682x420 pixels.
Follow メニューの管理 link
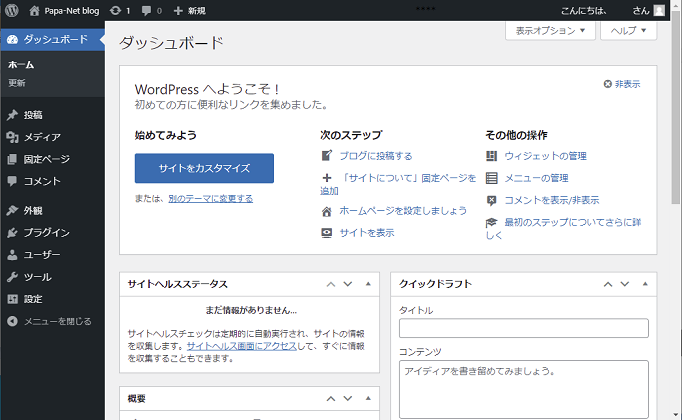point(536,178)
